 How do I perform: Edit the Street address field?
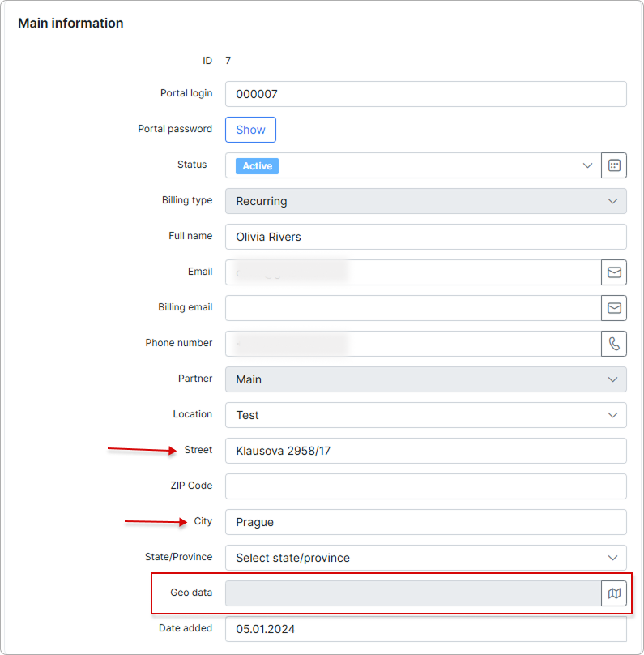click(425, 451)
